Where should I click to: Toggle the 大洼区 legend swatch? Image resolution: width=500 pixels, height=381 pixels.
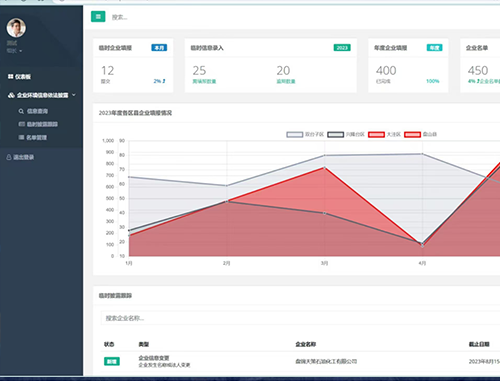(376, 134)
